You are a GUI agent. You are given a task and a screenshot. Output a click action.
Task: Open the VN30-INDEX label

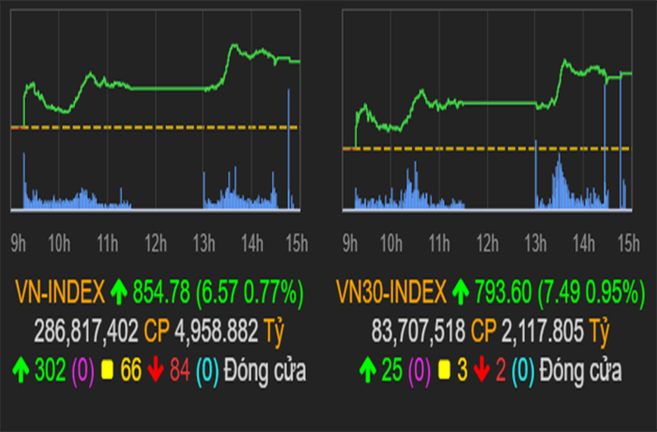click(x=391, y=293)
